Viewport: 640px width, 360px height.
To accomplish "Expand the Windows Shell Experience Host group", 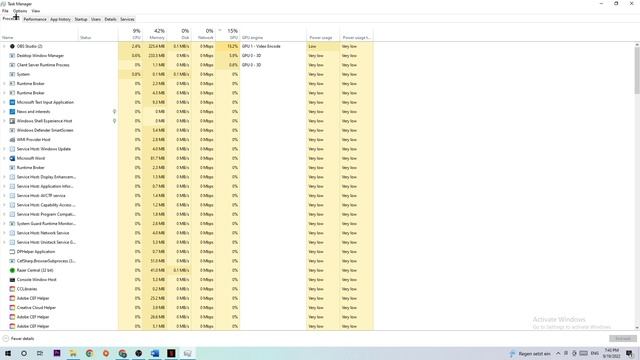I will 4,121.
